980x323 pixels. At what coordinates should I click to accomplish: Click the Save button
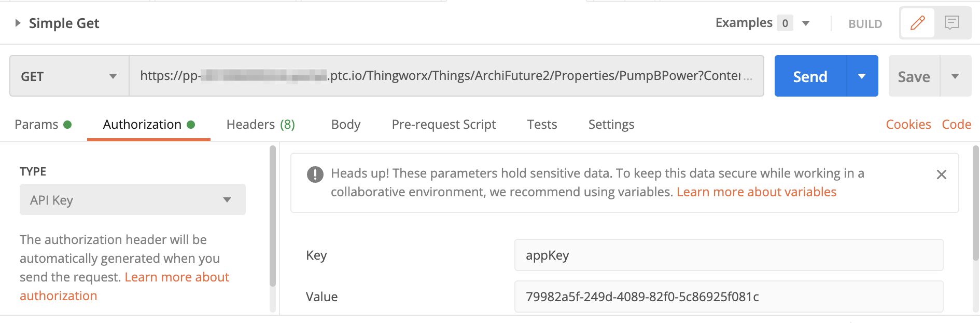pos(914,76)
